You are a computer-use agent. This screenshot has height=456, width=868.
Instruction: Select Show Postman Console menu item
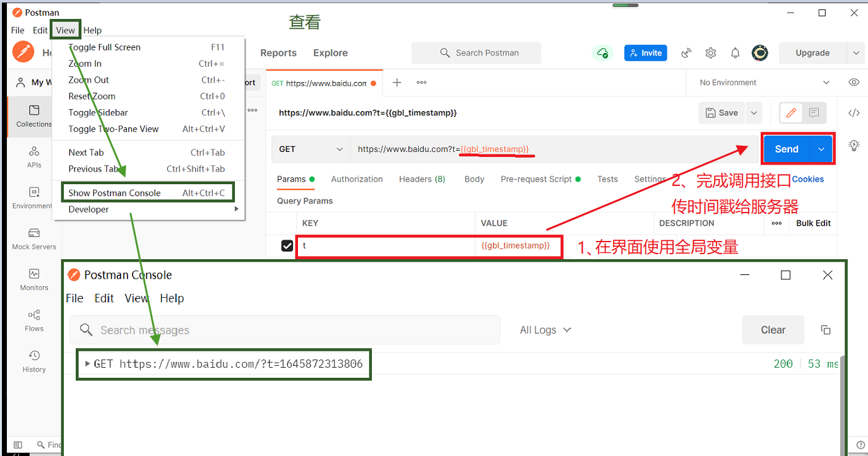148,193
